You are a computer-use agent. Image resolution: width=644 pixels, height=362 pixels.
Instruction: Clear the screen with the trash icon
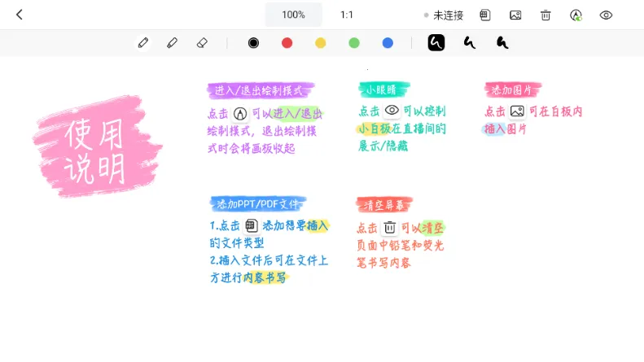tap(545, 15)
